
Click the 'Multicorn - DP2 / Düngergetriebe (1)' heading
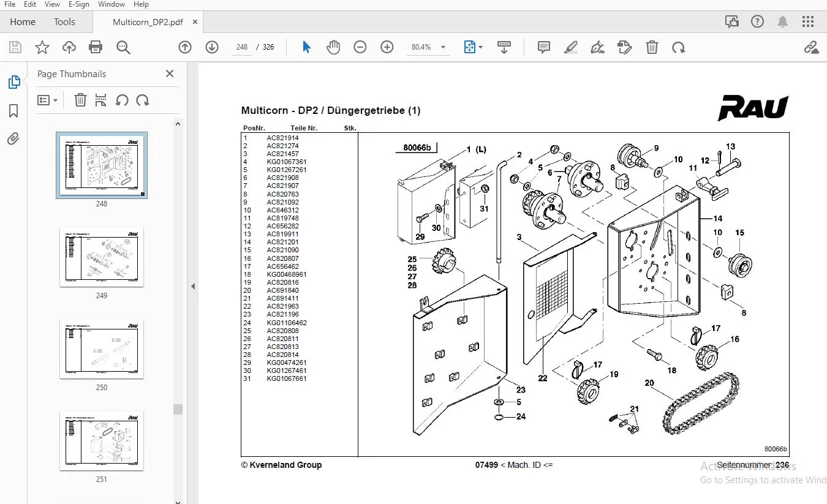point(331,111)
